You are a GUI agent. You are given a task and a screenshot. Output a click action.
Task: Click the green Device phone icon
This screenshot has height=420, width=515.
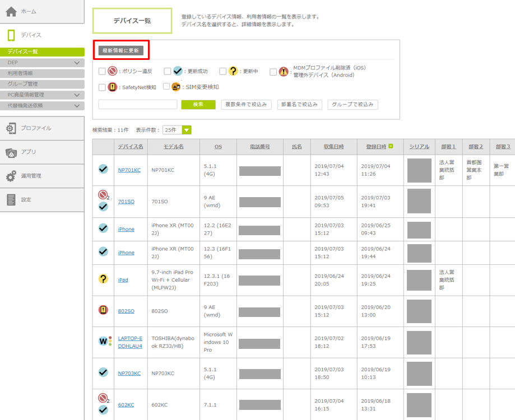(11, 35)
